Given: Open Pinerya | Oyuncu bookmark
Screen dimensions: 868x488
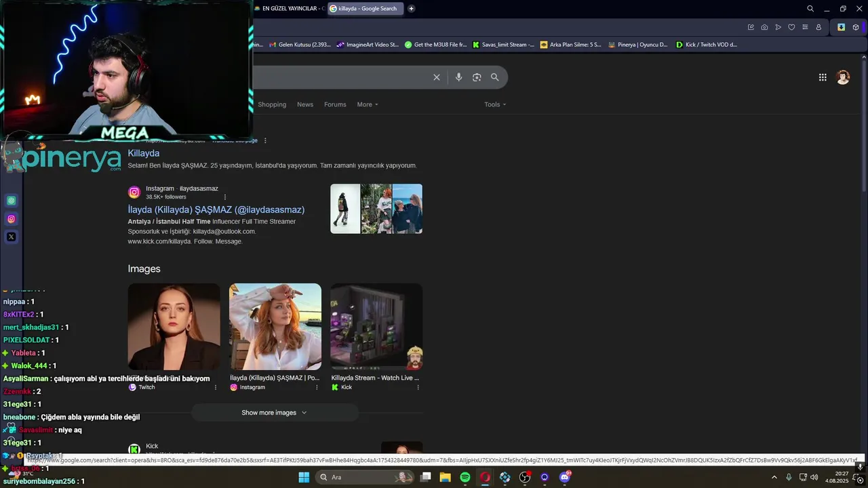Looking at the screenshot, I should (638, 45).
